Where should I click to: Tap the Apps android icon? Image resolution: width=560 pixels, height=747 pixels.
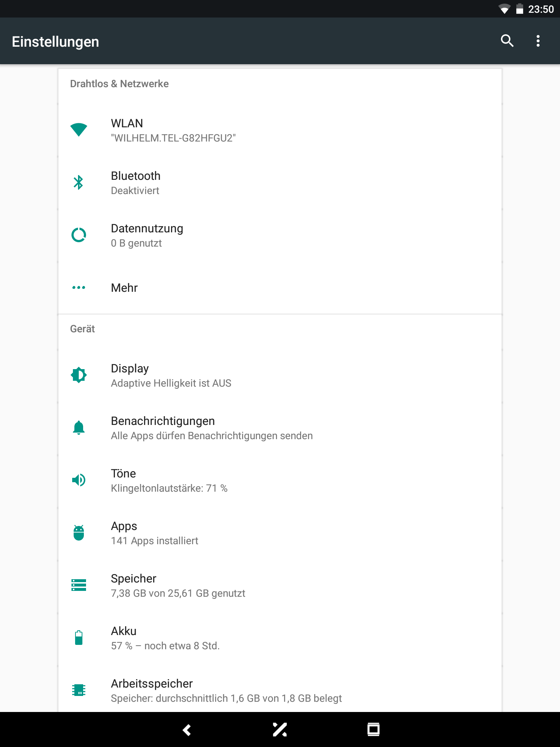click(x=79, y=533)
